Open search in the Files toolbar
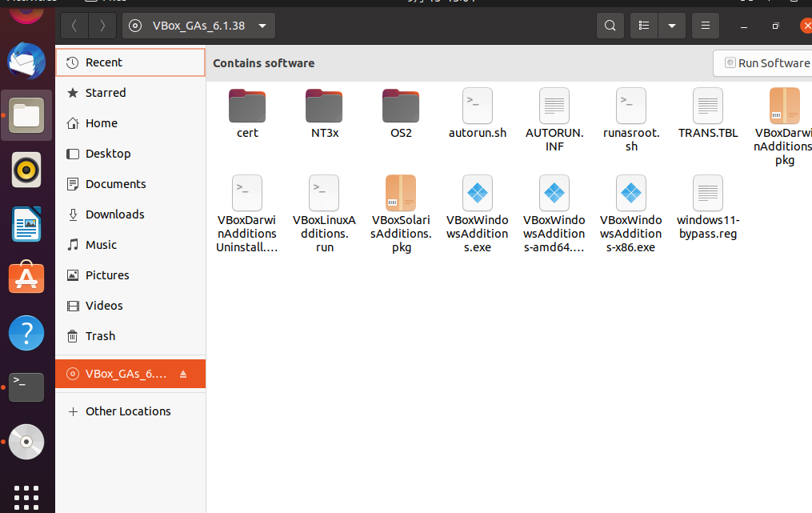The image size is (812, 513). click(x=610, y=25)
